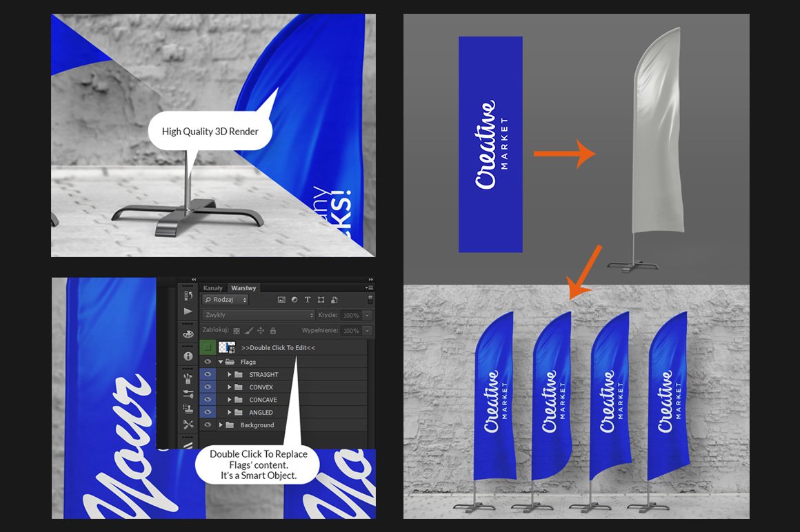Select the CONCAVE layer group name
The image size is (800, 532).
coord(263,400)
